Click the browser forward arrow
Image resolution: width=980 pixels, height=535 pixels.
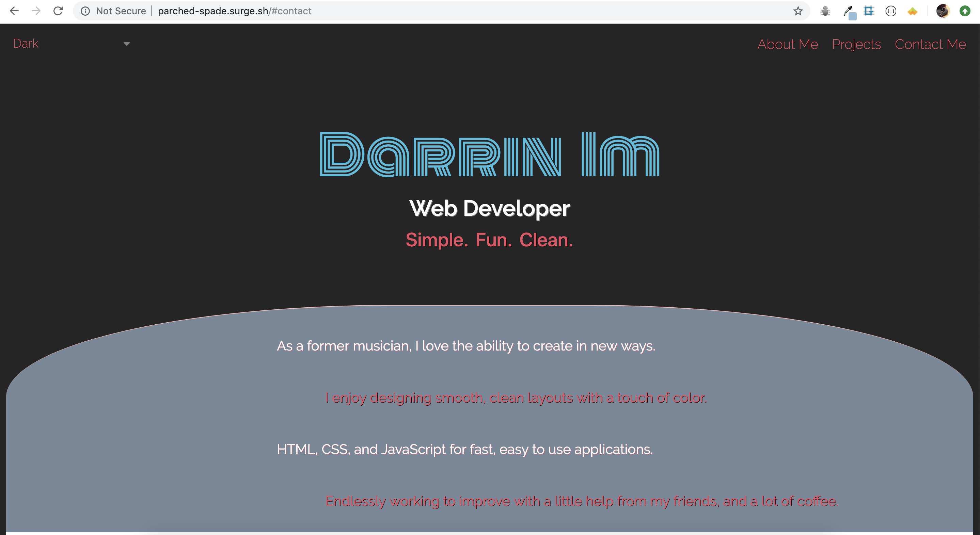[36, 11]
